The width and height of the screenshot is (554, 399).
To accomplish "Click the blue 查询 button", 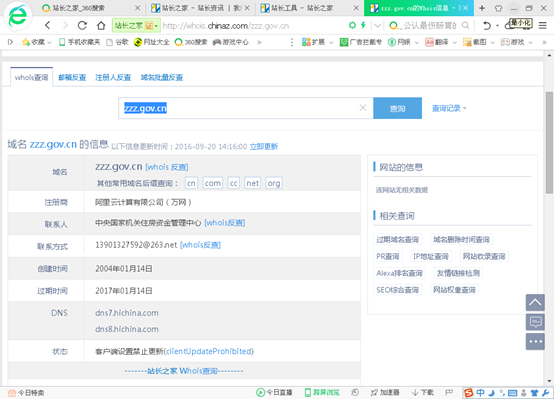I will pyautogui.click(x=397, y=108).
